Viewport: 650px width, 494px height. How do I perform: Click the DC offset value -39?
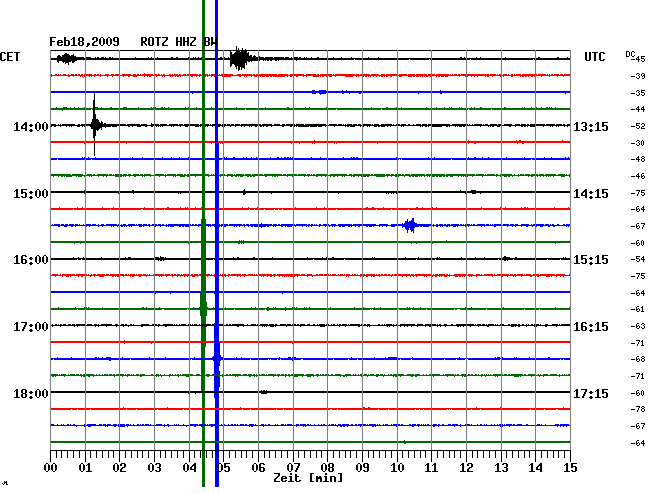pyautogui.click(x=638, y=76)
